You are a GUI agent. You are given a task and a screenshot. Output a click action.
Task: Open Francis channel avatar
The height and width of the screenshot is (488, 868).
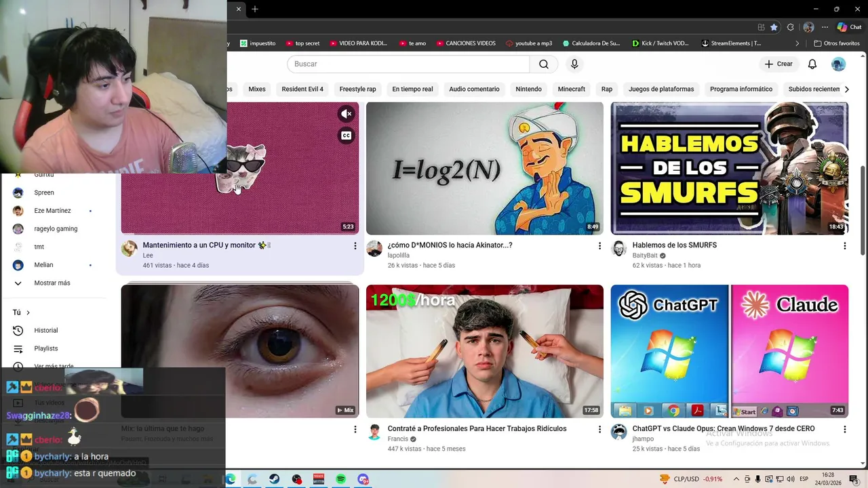[374, 432]
